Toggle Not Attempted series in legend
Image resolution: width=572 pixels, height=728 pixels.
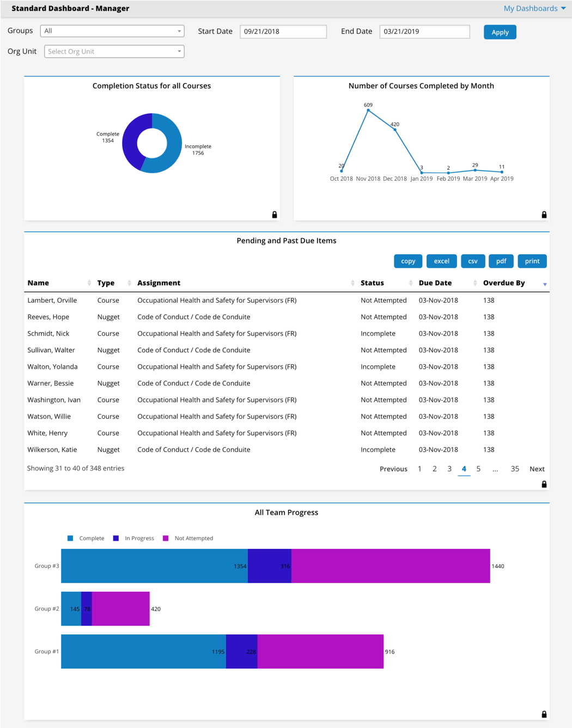pos(188,539)
